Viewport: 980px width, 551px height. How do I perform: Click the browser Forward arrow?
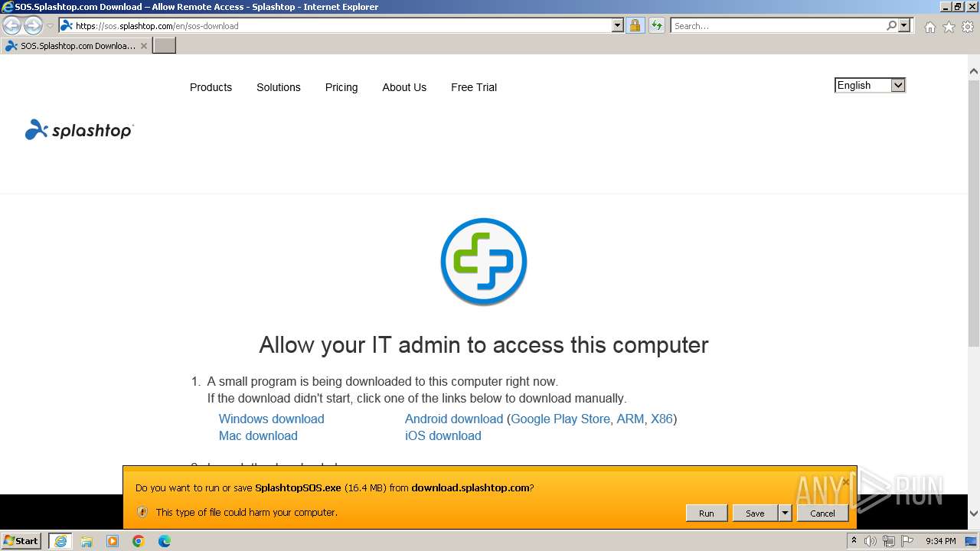tap(33, 26)
